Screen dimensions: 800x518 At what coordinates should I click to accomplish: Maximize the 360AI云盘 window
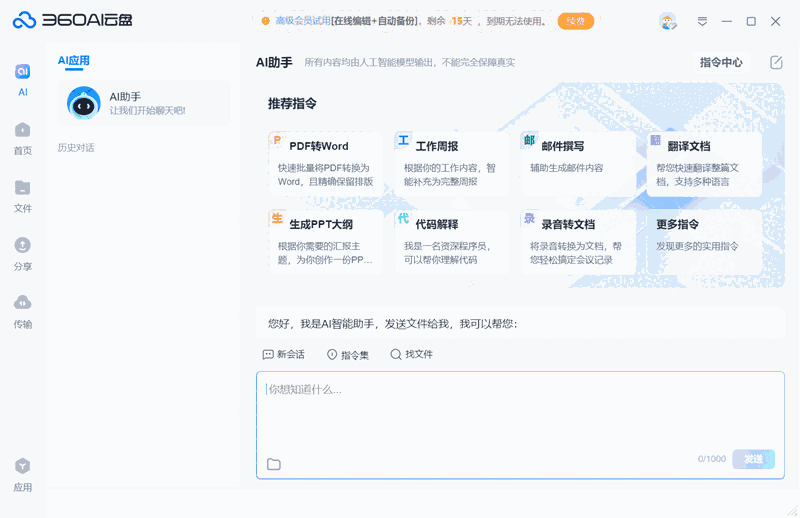point(751,21)
